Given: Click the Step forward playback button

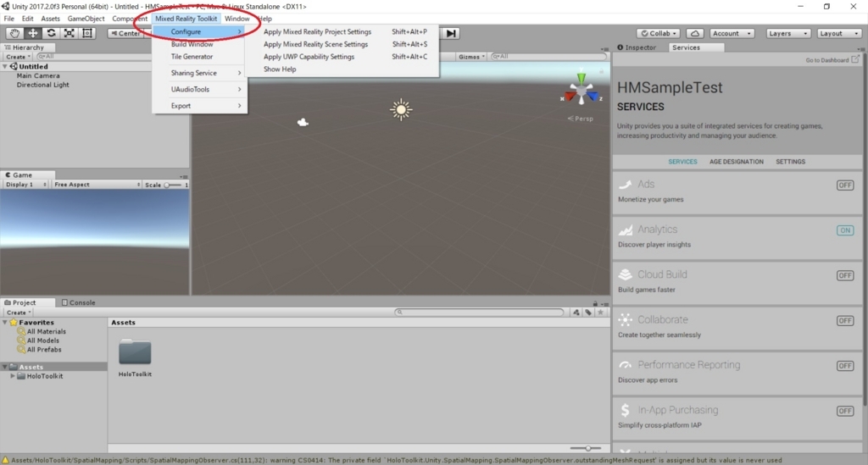Looking at the screenshot, I should coord(451,33).
